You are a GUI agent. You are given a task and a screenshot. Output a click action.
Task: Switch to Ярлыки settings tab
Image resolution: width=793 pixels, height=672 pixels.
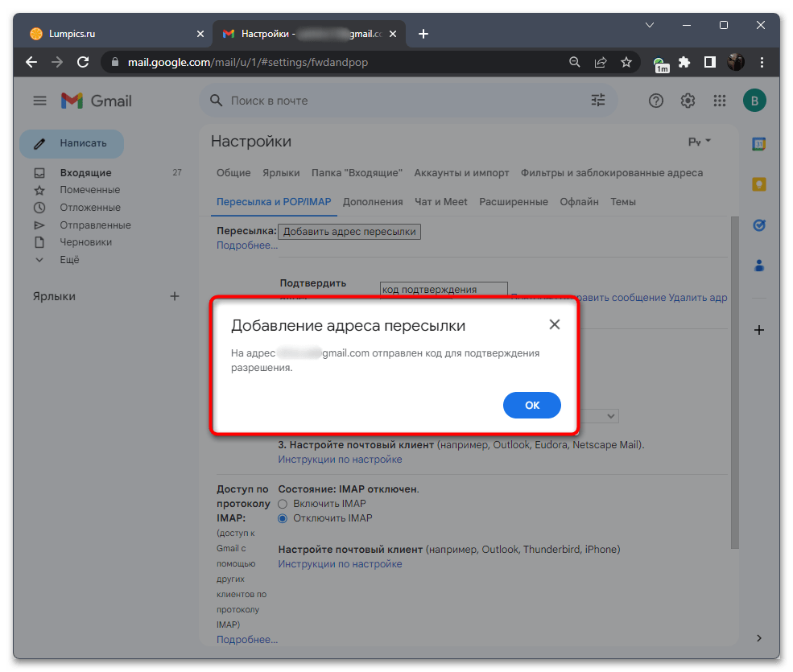[x=281, y=173]
